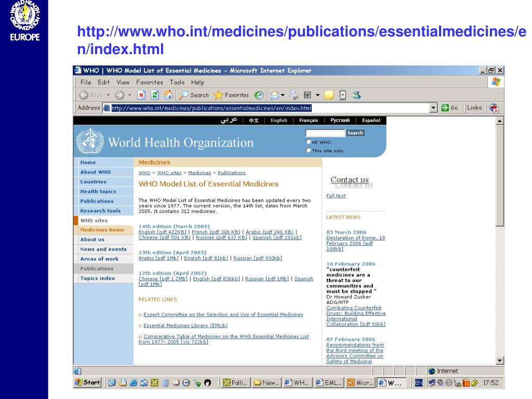
Task: Click the EML... taskbar button
Action: [x=329, y=383]
